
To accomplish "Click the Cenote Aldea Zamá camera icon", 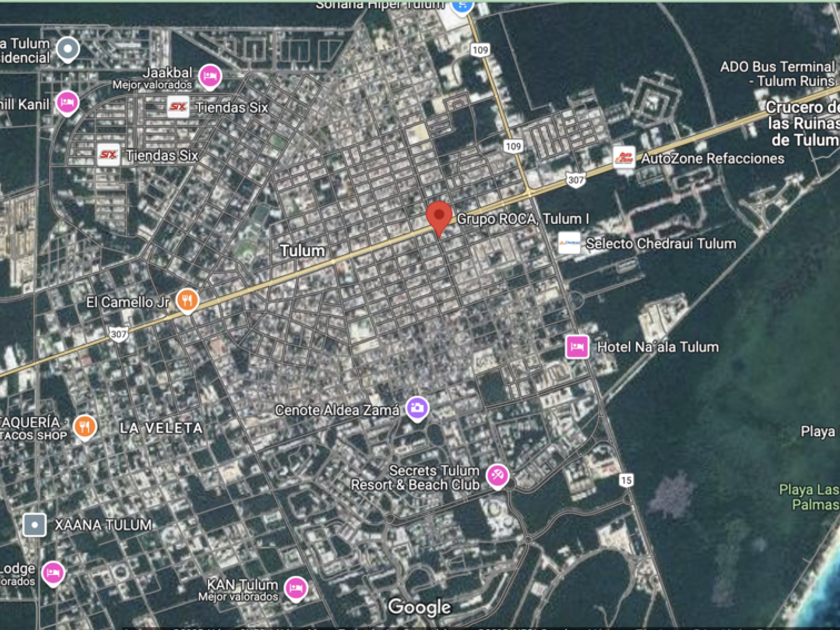I will coord(417,409).
